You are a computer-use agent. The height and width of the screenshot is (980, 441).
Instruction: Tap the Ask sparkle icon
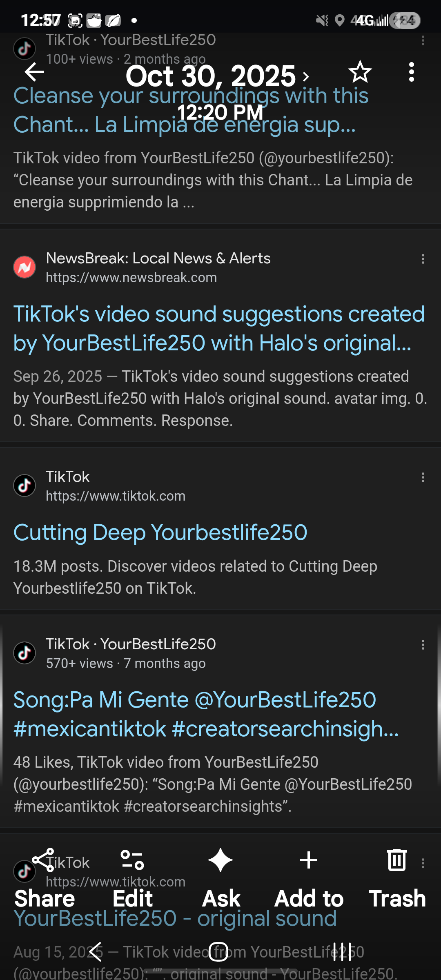coord(220,861)
